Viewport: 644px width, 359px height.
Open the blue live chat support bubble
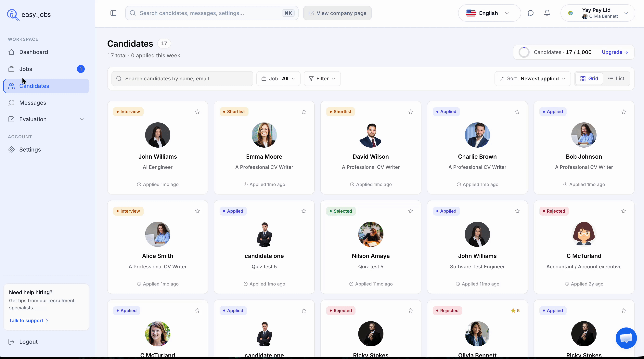pyautogui.click(x=626, y=338)
